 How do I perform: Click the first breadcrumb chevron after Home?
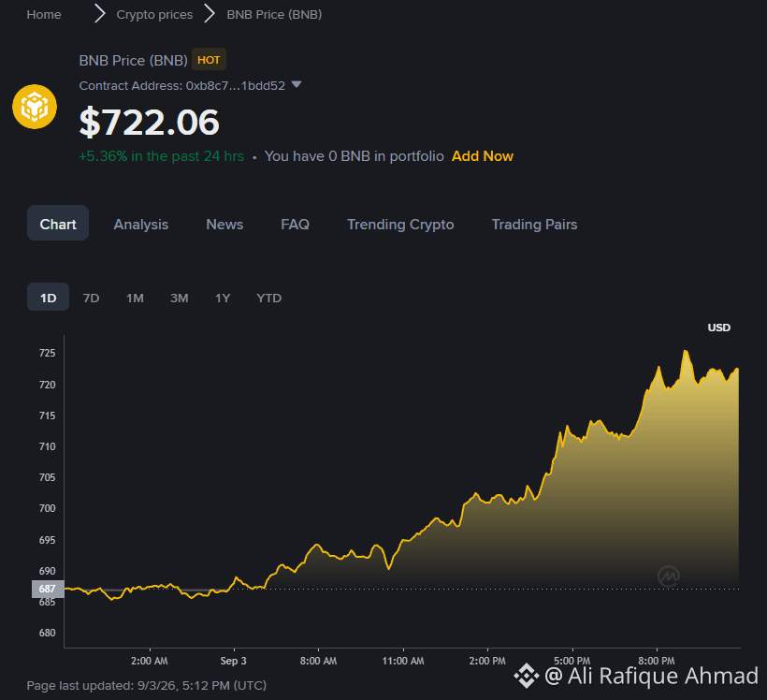click(99, 14)
